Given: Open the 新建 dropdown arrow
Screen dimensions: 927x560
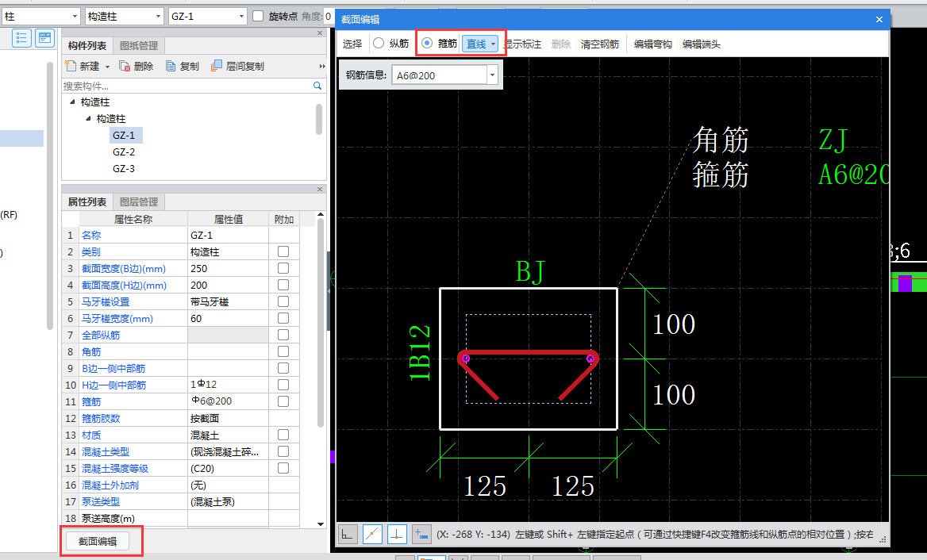Looking at the screenshot, I should pos(108,67).
